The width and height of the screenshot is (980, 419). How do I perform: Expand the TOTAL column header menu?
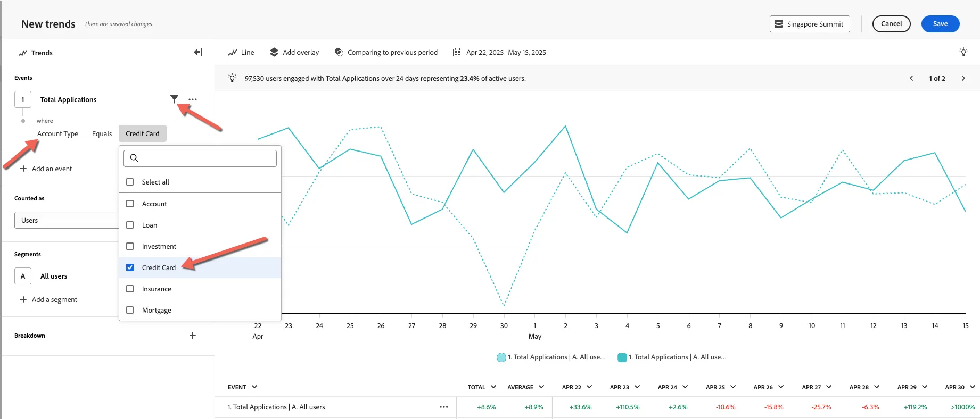[493, 387]
